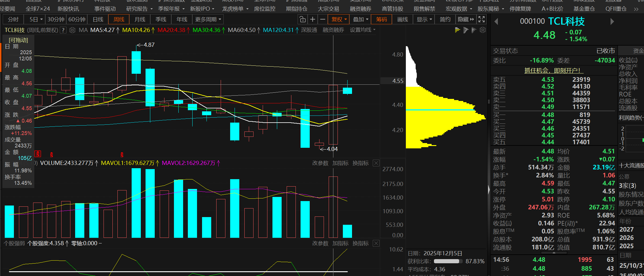Click the yellow chip distribution bars icon

coord(457,30)
